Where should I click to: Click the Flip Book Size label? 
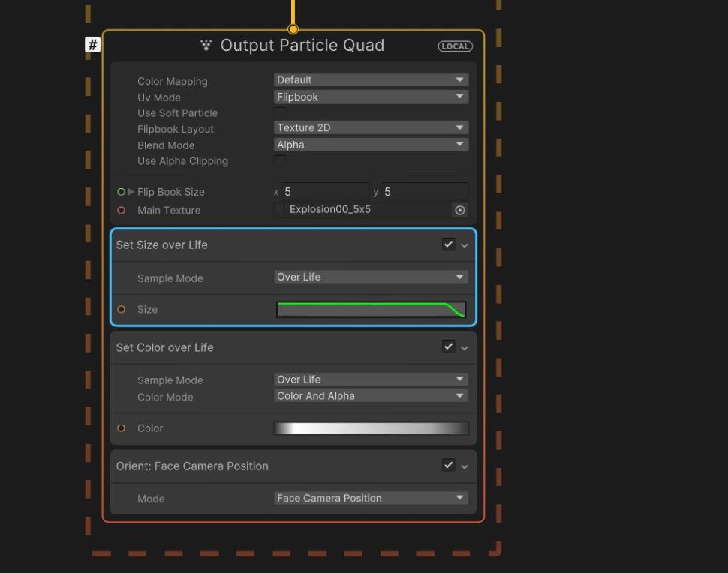click(170, 192)
